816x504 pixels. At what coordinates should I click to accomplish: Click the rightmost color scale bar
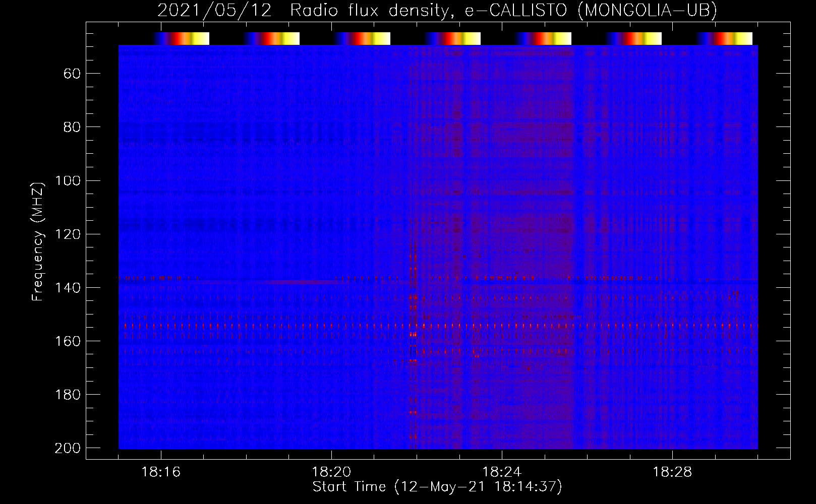pos(724,39)
